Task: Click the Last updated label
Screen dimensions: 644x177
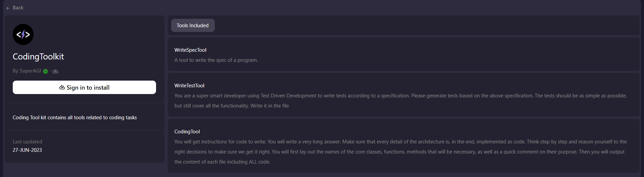Action: click(28, 142)
